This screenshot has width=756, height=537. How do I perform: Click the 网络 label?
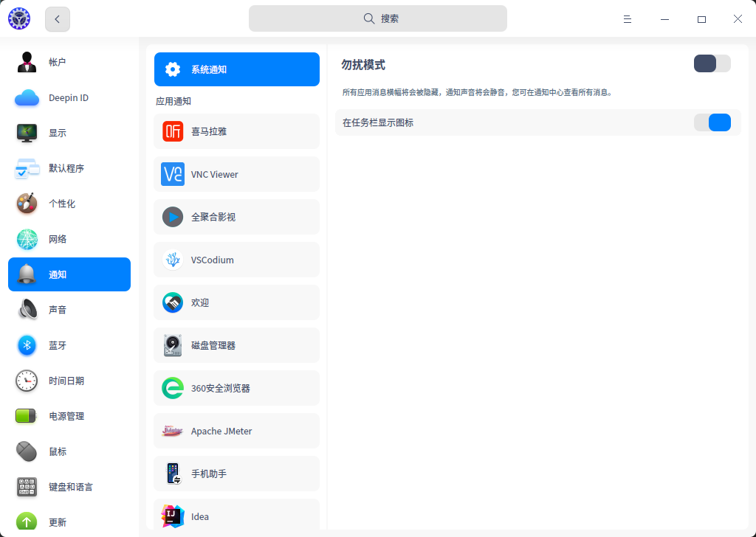click(x=58, y=239)
